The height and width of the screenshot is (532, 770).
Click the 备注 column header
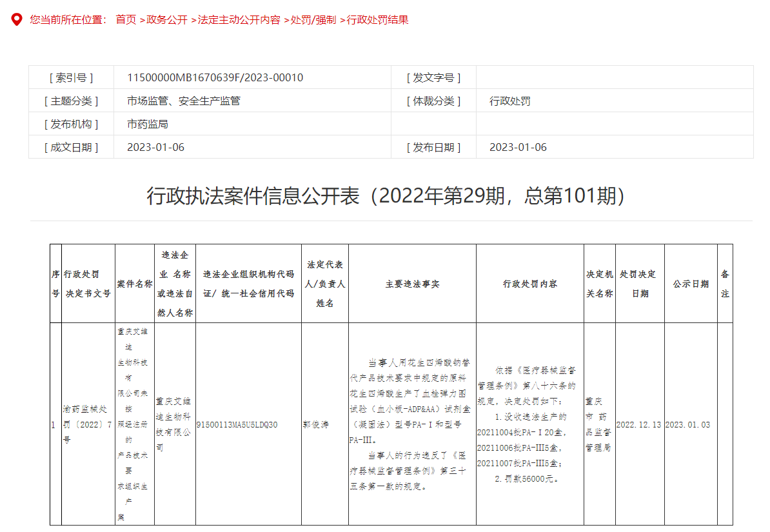point(725,284)
